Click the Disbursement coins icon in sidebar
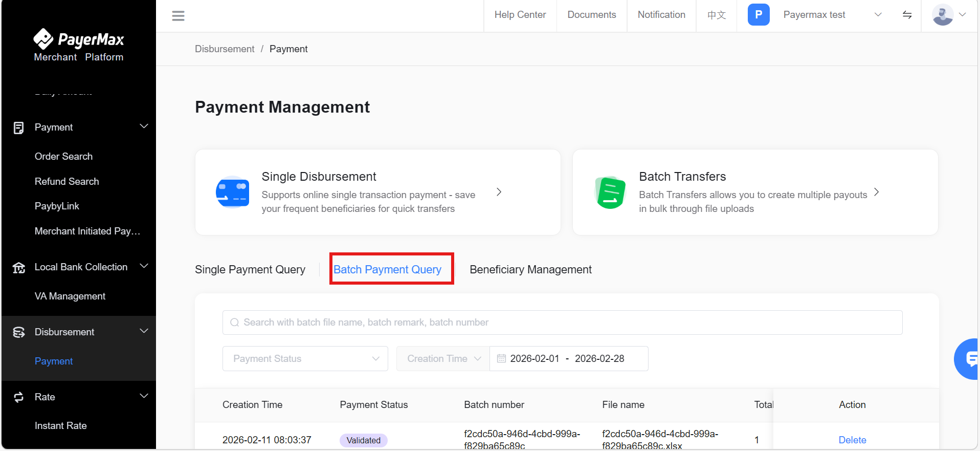Screen dimensions: 980x451 tap(19, 332)
